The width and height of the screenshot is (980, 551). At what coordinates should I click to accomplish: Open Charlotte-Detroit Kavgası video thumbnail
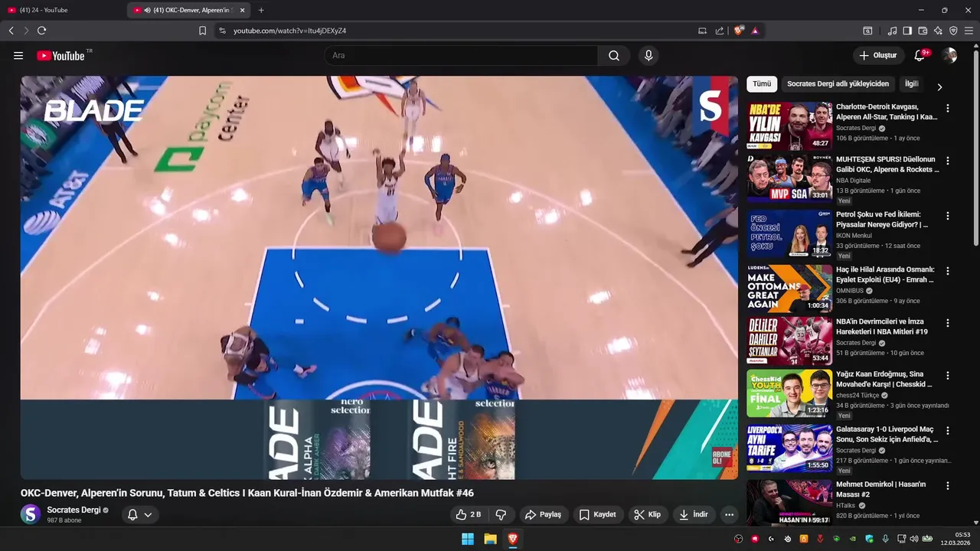click(789, 126)
